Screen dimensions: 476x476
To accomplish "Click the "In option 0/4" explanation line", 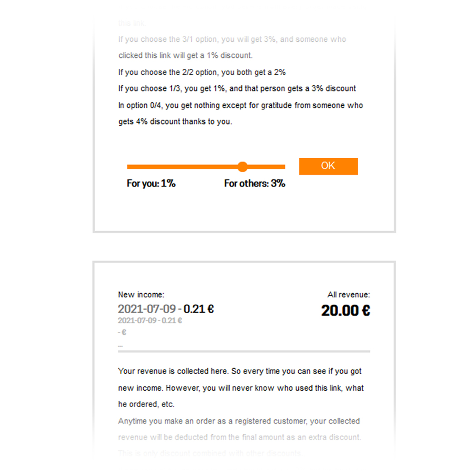I will [240, 106].
